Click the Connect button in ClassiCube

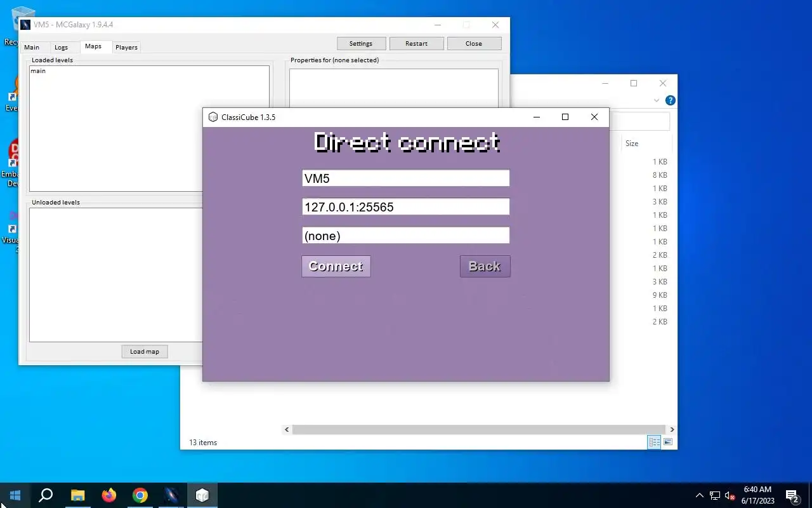(x=336, y=266)
